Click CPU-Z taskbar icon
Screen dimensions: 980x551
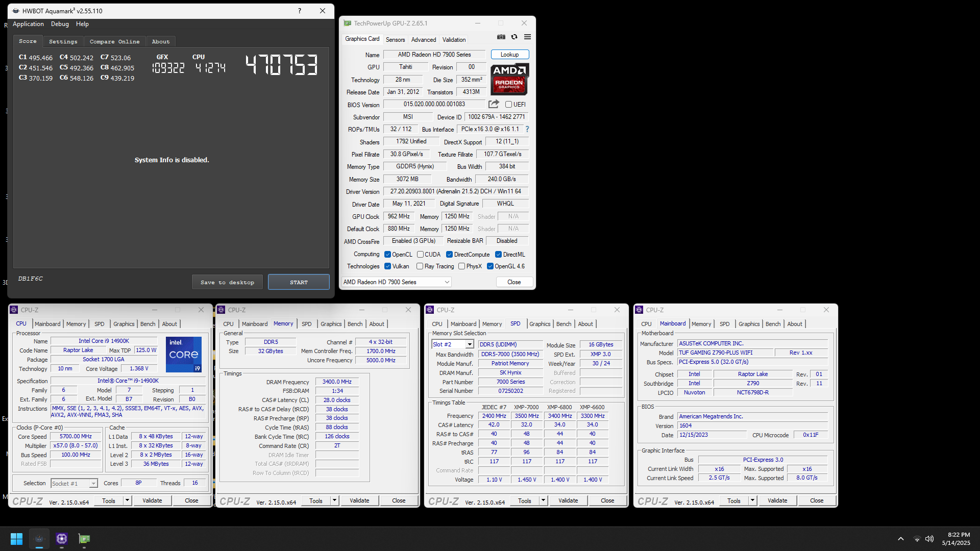(62, 539)
